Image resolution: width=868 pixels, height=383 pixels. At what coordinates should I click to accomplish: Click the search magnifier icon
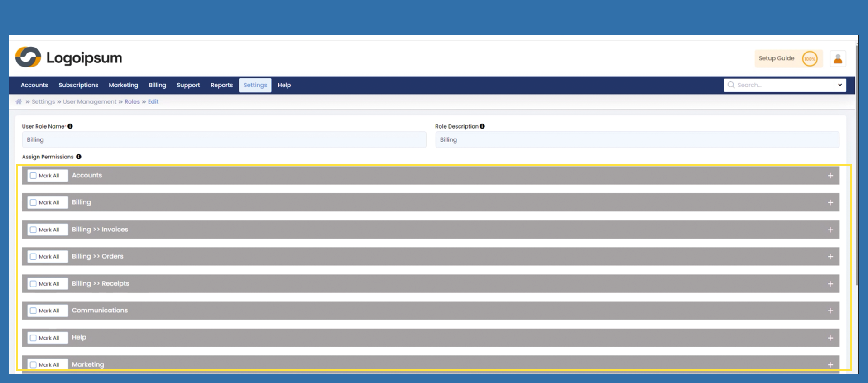tap(731, 85)
